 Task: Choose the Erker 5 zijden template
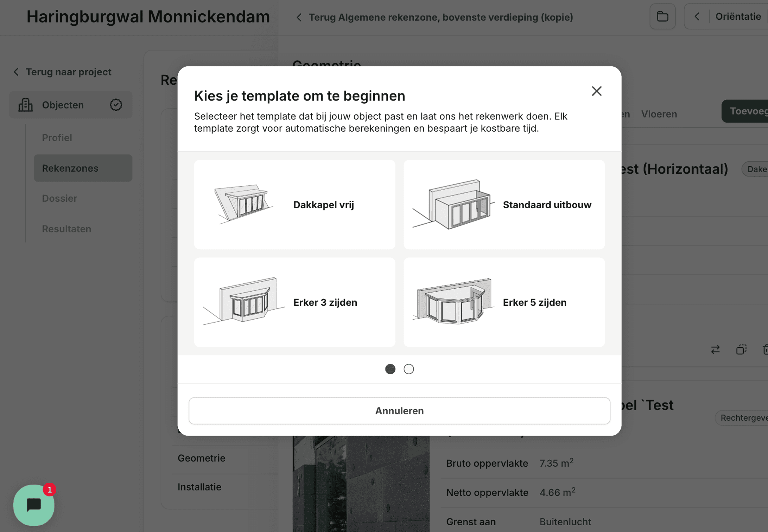[504, 302]
